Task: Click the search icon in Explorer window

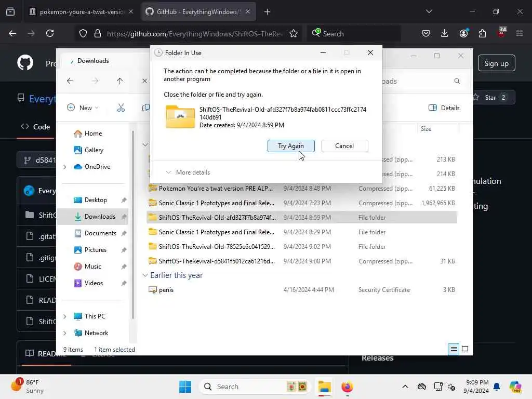Action: pos(457,81)
